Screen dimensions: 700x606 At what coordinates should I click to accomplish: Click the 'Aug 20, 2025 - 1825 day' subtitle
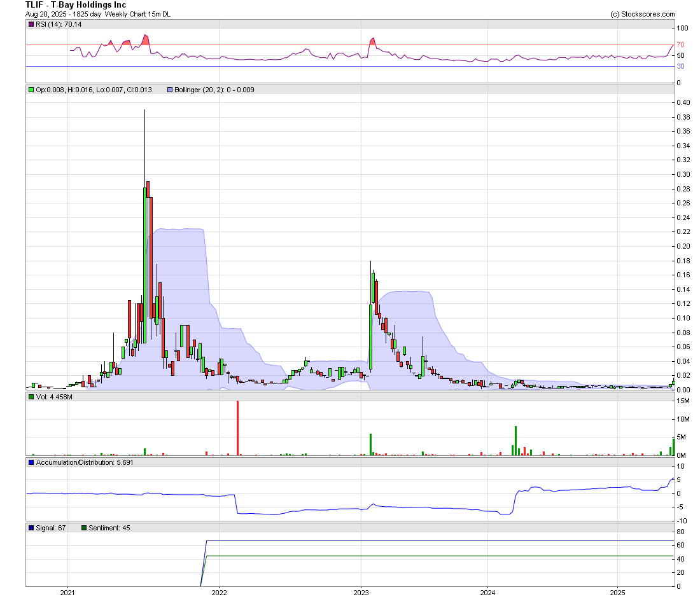tap(64, 14)
